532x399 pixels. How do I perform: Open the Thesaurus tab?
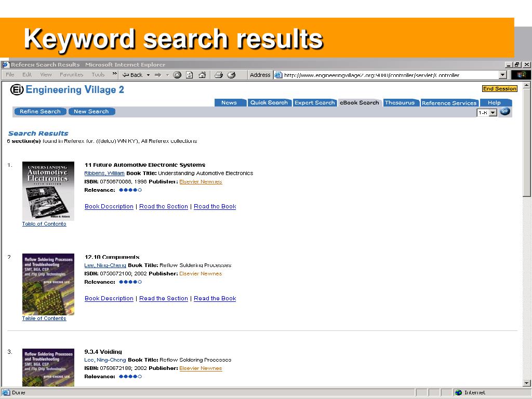pyautogui.click(x=401, y=103)
